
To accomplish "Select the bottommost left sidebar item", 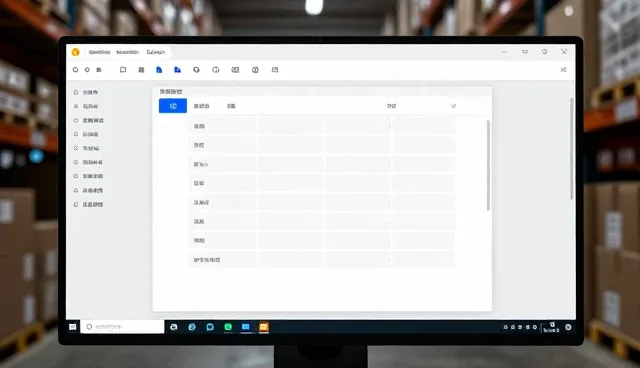I will (88, 204).
